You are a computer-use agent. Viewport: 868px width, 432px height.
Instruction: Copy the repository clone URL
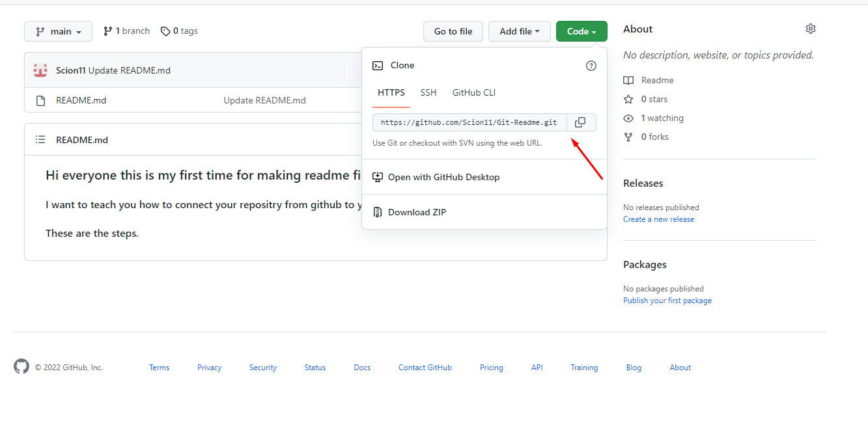tap(580, 122)
